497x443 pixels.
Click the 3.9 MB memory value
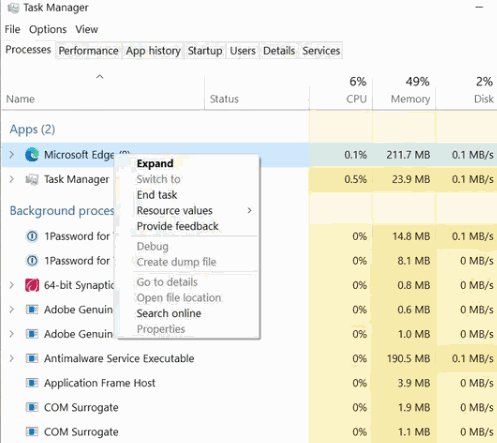pyautogui.click(x=414, y=383)
